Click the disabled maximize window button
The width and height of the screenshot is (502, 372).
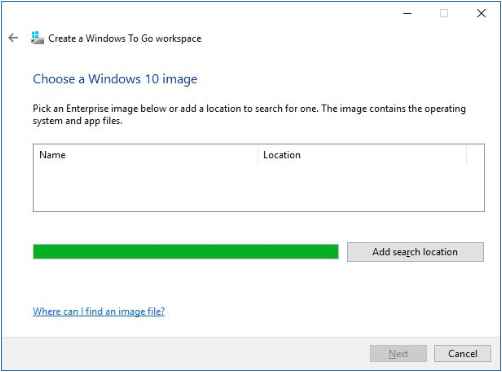click(x=444, y=13)
